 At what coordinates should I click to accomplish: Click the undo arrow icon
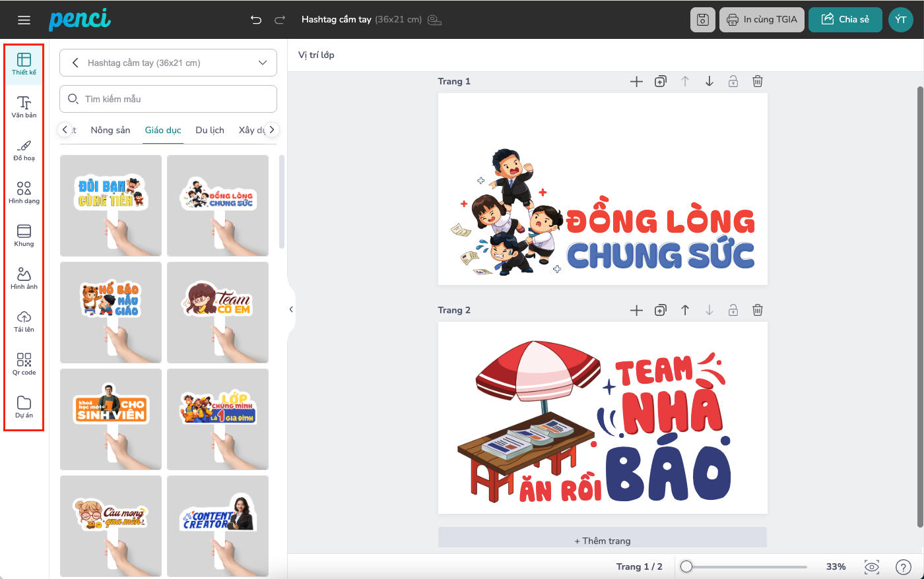click(x=256, y=20)
